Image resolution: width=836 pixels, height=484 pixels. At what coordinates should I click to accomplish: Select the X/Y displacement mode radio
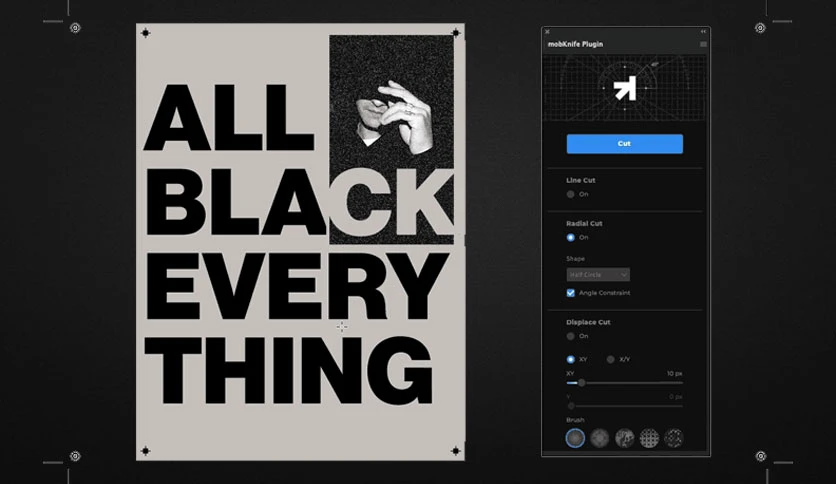[610, 360]
